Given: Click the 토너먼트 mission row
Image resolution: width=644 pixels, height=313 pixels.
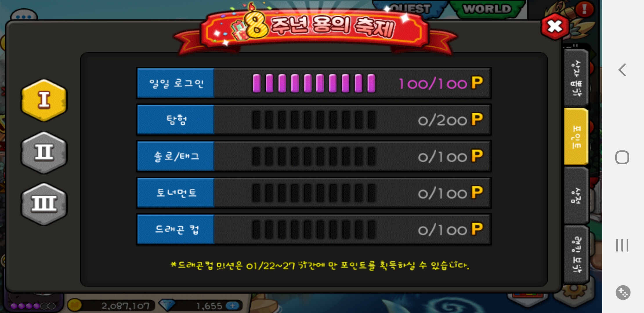Looking at the screenshot, I should (314, 193).
